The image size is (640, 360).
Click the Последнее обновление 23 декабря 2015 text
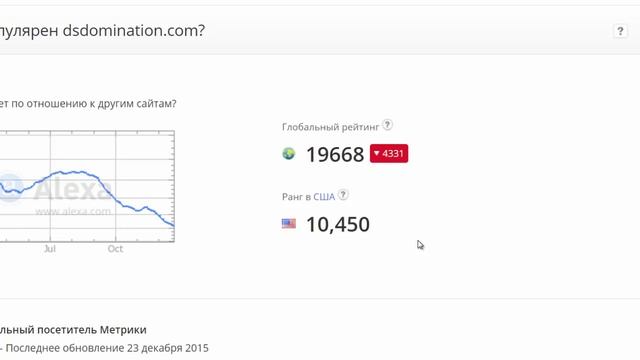click(x=107, y=348)
